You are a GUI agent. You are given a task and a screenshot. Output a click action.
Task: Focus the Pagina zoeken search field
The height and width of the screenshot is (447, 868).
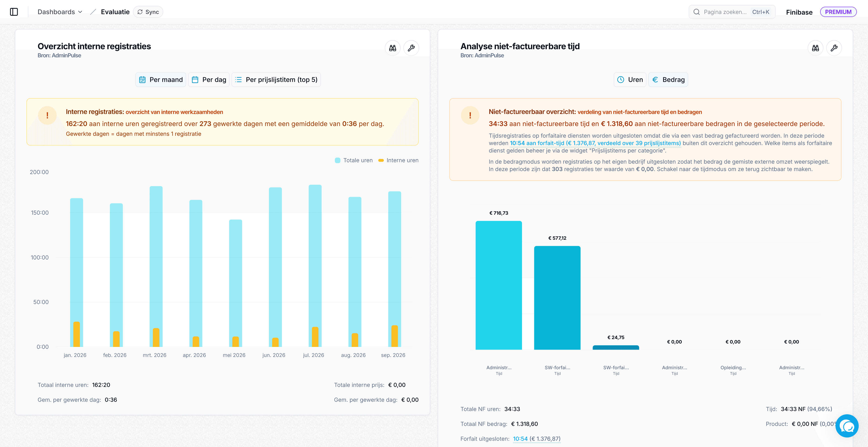(732, 12)
